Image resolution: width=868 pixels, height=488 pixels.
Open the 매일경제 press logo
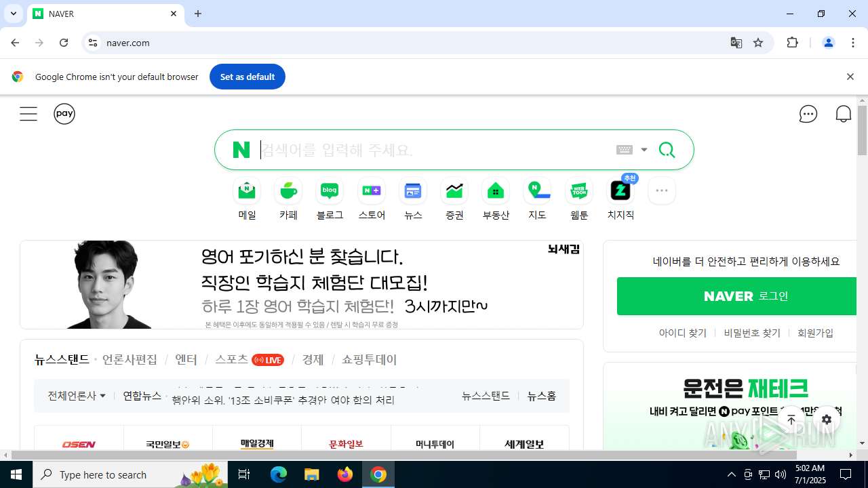pos(257,444)
